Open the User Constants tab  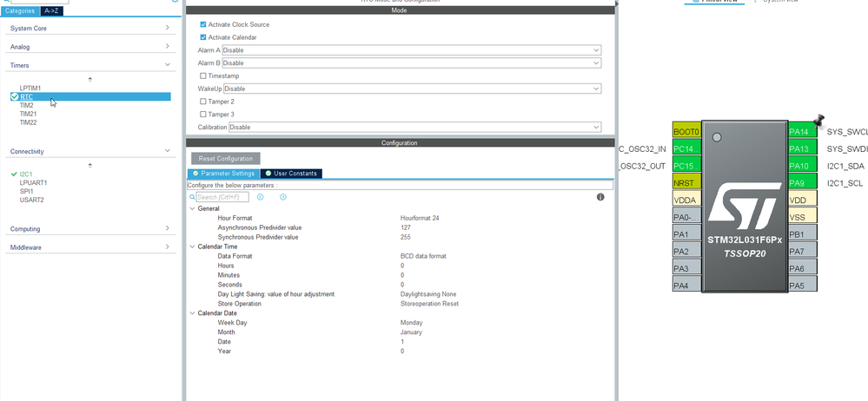click(291, 174)
